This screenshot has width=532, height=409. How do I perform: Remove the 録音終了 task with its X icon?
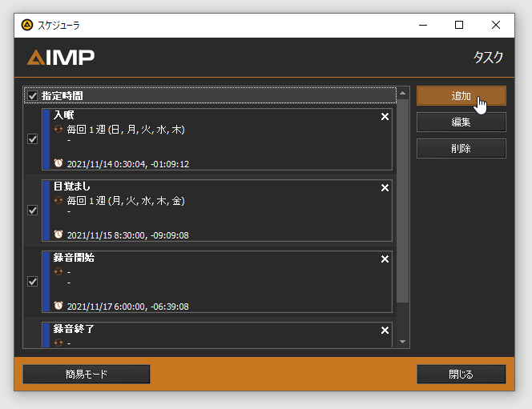[x=385, y=330]
